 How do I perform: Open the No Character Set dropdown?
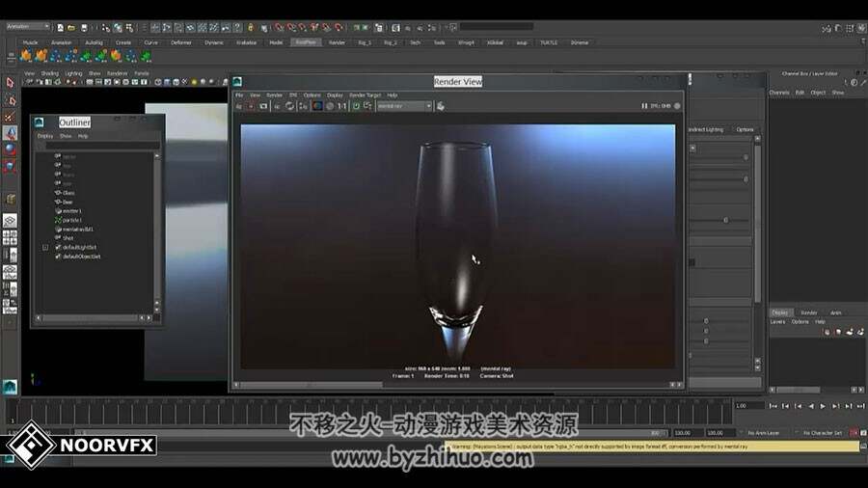coord(822,433)
